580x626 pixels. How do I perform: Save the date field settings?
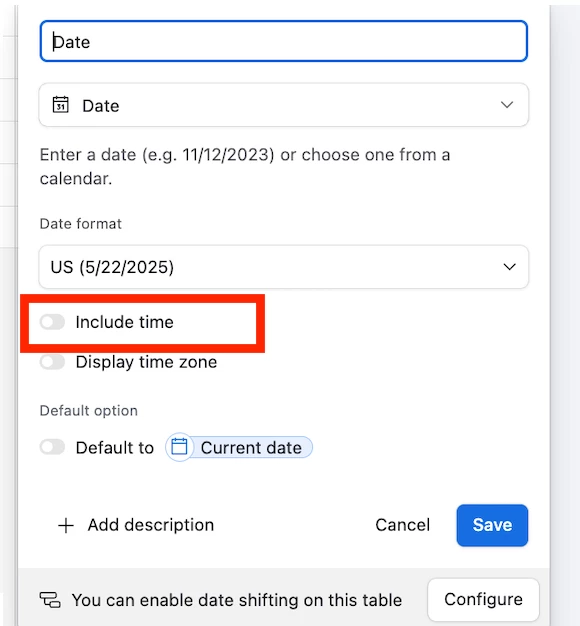(x=492, y=525)
